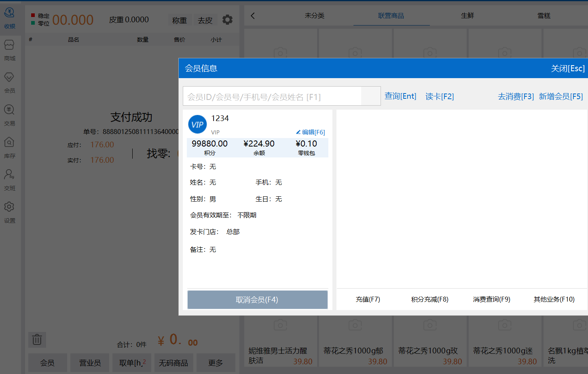Select the 蒂花之秀1000g玫 product card
This screenshot has width=588, height=374.
(430, 342)
